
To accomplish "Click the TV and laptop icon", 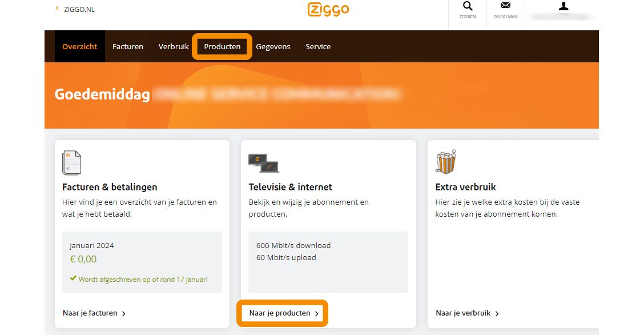I will click(x=263, y=163).
